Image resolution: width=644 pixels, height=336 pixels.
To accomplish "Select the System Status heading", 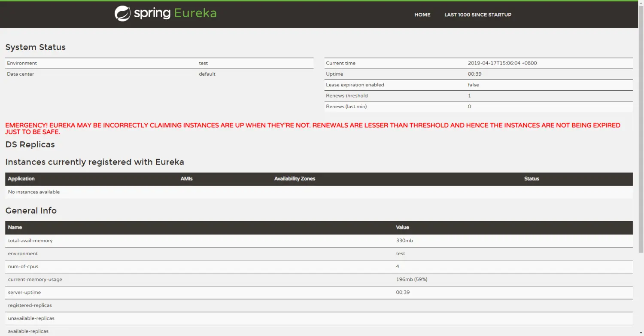I will pos(35,47).
